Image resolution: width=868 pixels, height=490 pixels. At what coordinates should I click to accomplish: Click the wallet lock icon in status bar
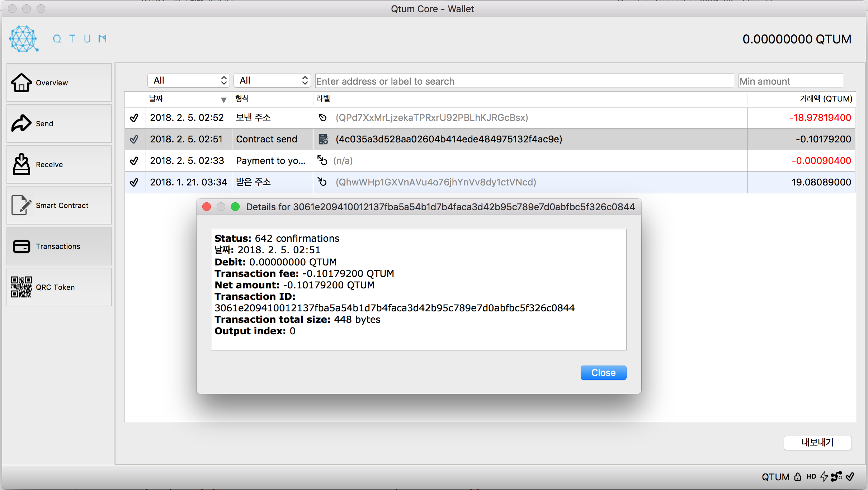point(798,477)
